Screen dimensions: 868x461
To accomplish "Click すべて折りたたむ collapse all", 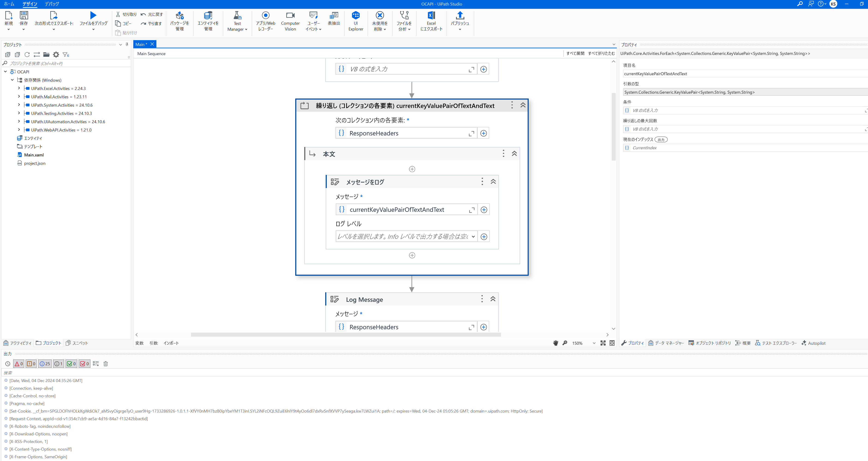I will click(601, 54).
